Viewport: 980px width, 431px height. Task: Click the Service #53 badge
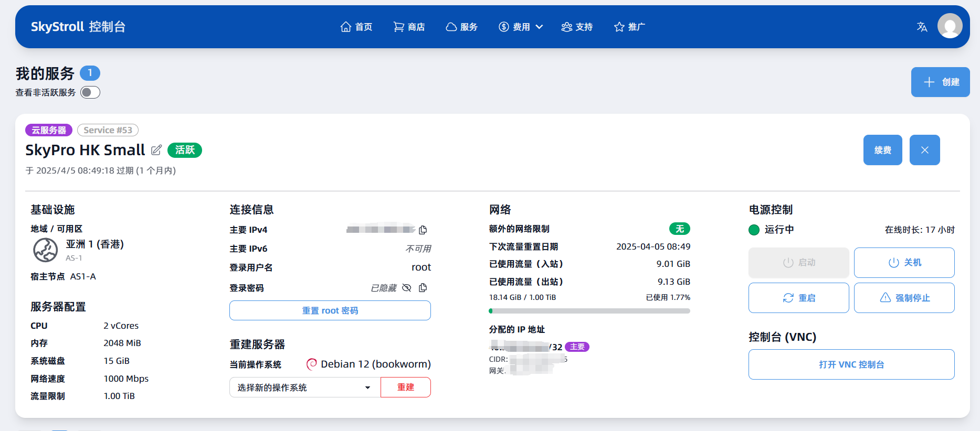[108, 130]
